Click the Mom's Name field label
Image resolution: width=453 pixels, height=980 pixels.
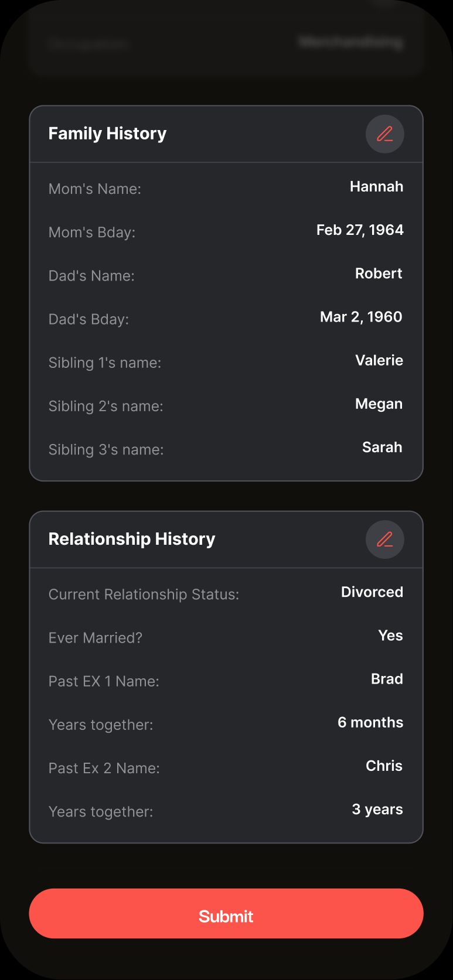pyautogui.click(x=94, y=189)
